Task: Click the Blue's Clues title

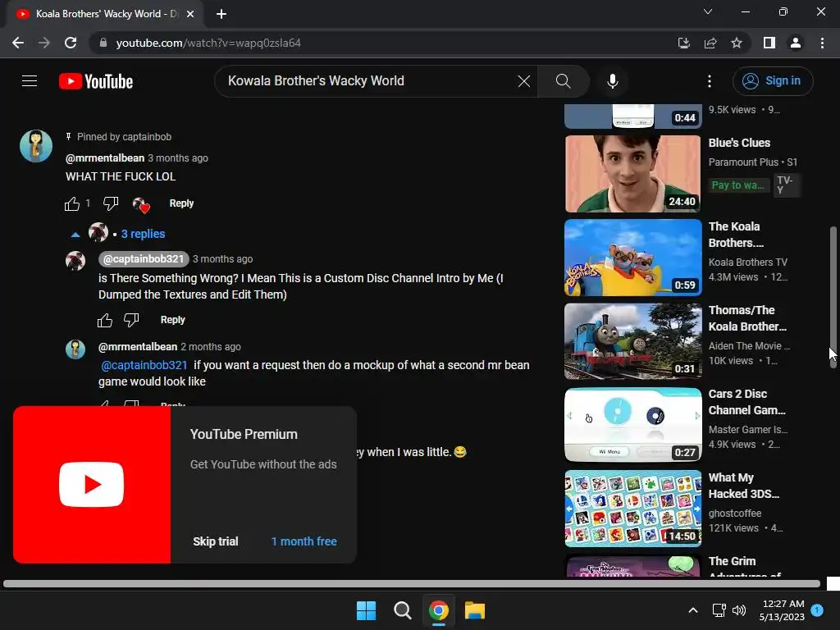Action: (x=739, y=143)
